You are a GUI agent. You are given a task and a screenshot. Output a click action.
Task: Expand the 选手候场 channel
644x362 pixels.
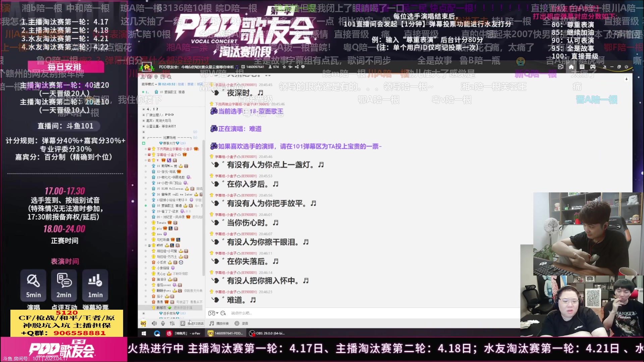[172, 313]
